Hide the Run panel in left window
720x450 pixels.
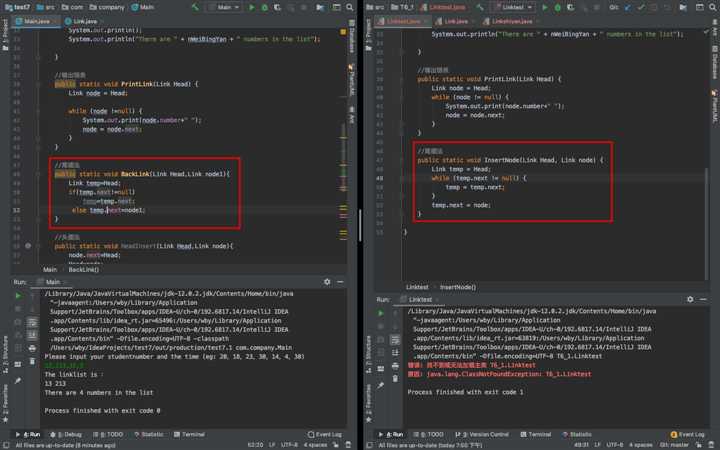click(x=340, y=281)
